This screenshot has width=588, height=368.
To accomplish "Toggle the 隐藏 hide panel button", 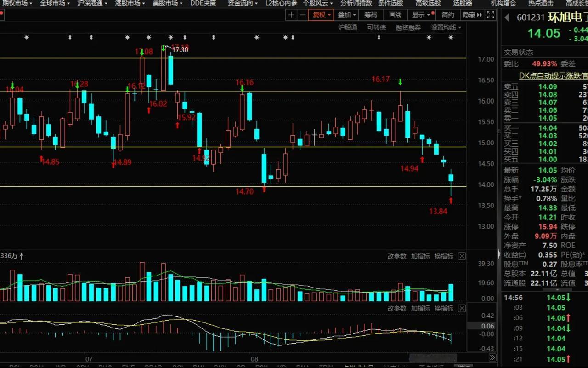I will coord(473,15).
